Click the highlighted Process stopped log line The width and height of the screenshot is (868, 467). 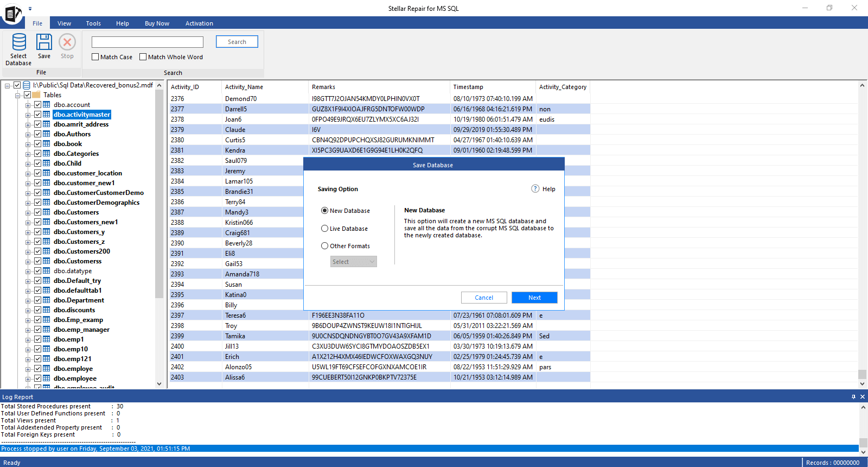point(429,449)
